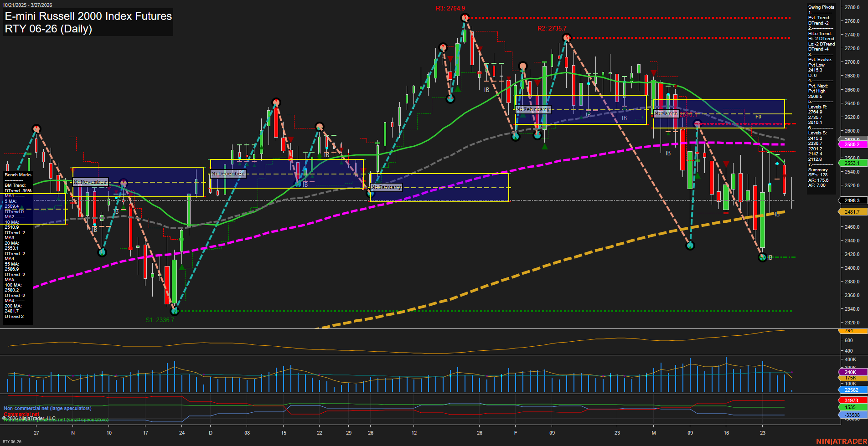Click the R3 swing high pivot marker at 2764.9
The height and width of the screenshot is (446, 868).
point(465,17)
